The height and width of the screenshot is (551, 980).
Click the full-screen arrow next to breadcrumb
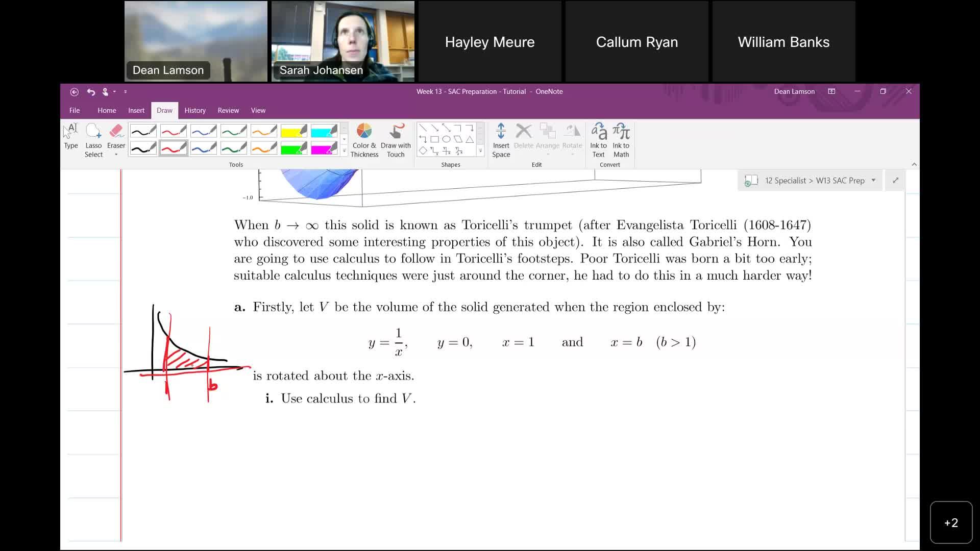[x=896, y=180]
